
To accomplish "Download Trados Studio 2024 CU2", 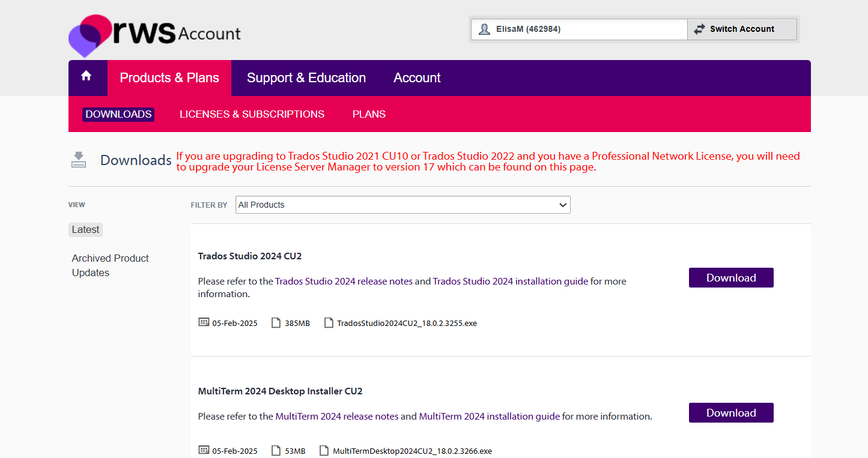I will point(730,278).
